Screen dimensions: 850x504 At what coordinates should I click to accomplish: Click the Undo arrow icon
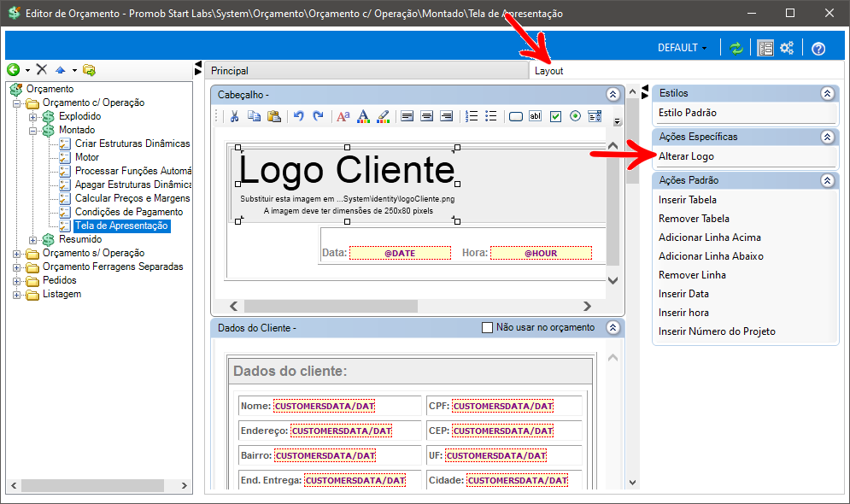click(299, 116)
